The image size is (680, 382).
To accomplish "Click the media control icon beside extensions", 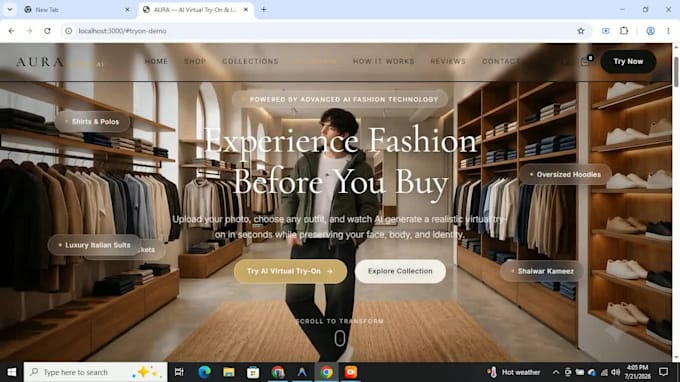I will point(605,31).
